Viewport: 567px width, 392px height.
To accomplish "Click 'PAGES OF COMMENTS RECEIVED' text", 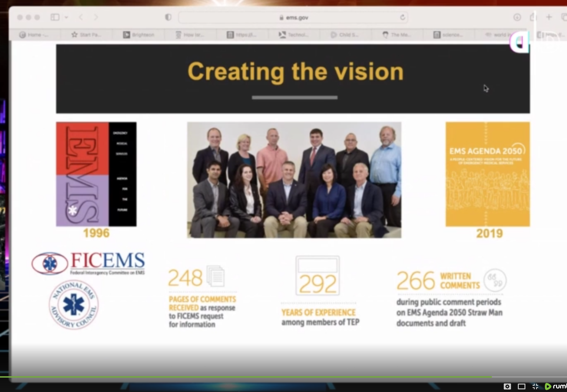I will tap(202, 303).
